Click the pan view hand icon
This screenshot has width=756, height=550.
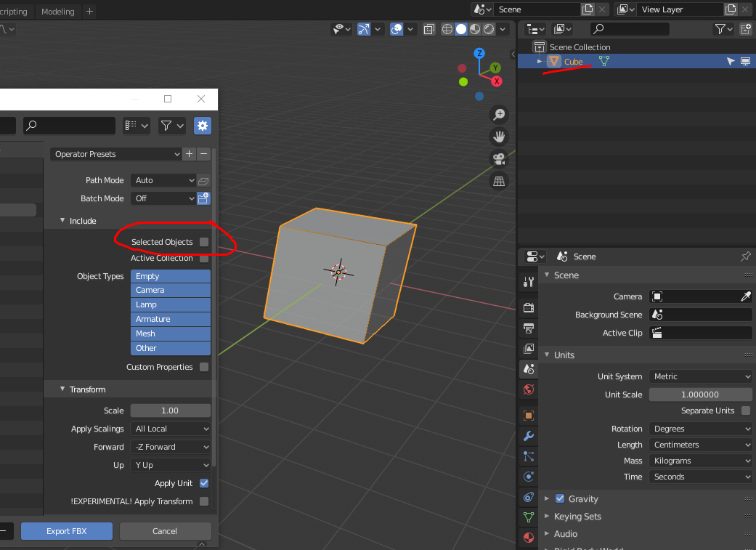point(499,137)
